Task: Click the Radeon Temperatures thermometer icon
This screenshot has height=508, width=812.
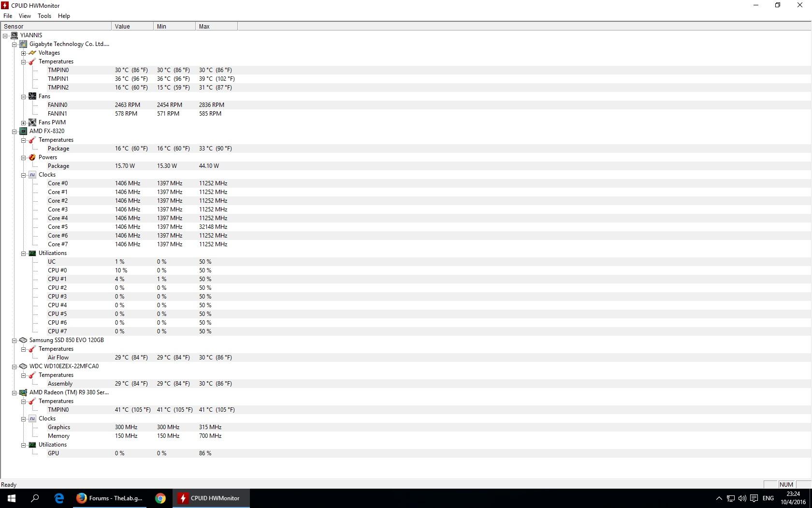Action: (x=32, y=401)
